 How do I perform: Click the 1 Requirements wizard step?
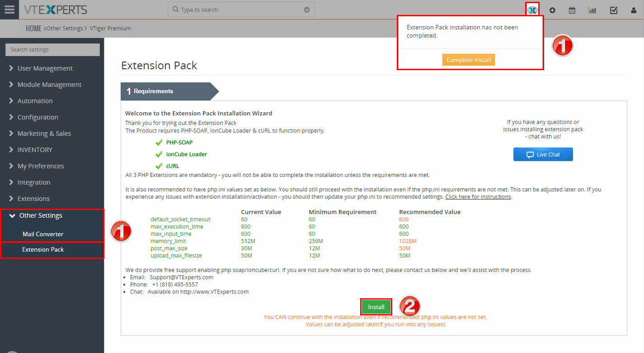tap(169, 91)
